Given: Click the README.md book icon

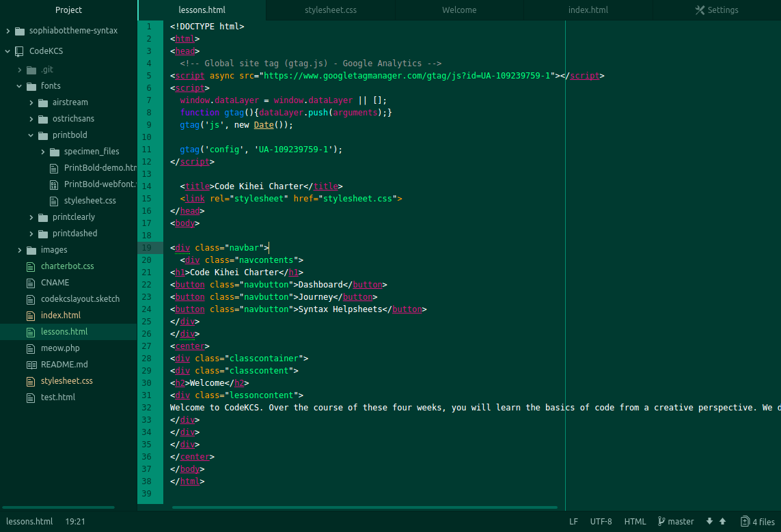Looking at the screenshot, I should pyautogui.click(x=30, y=365).
